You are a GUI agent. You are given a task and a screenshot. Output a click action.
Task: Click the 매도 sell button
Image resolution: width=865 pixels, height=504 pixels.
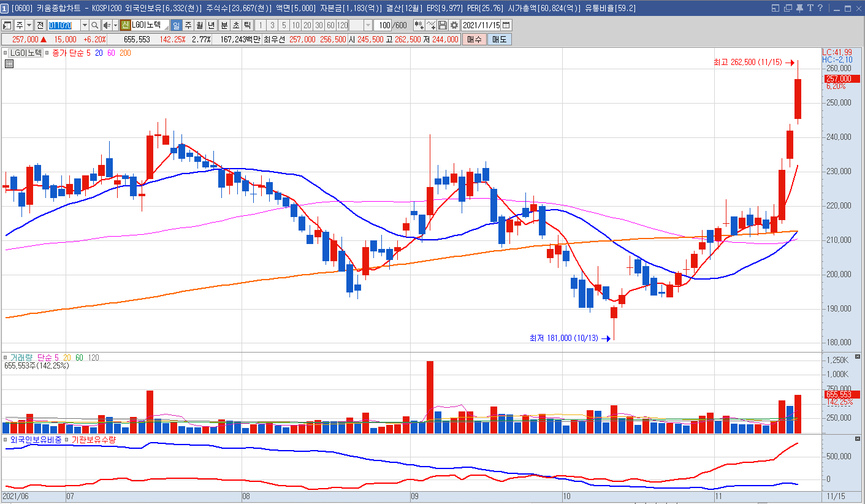point(499,39)
